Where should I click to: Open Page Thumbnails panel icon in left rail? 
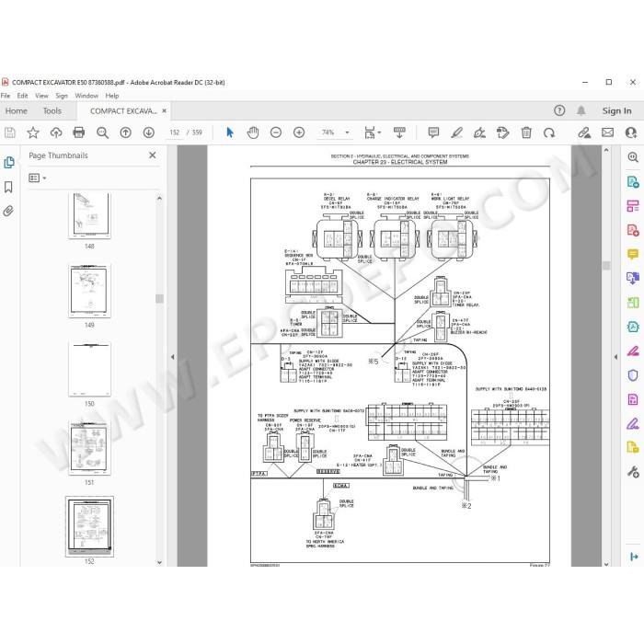click(8, 162)
